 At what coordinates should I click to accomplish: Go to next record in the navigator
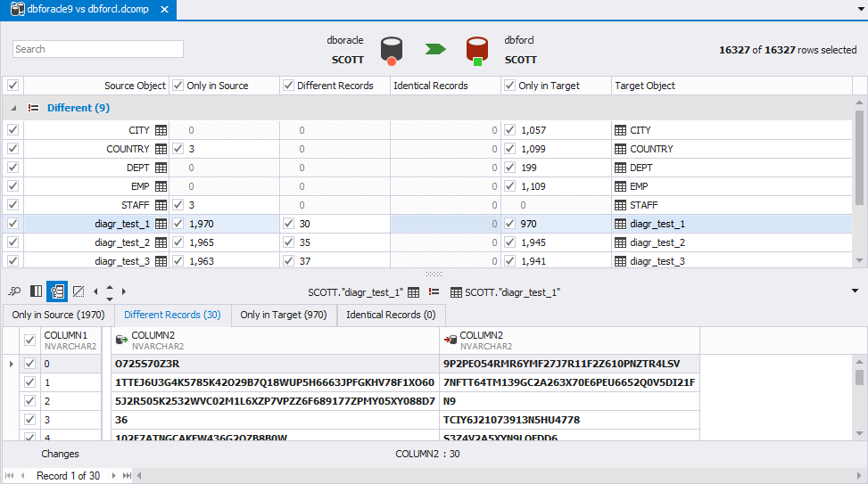pyautogui.click(x=112, y=476)
